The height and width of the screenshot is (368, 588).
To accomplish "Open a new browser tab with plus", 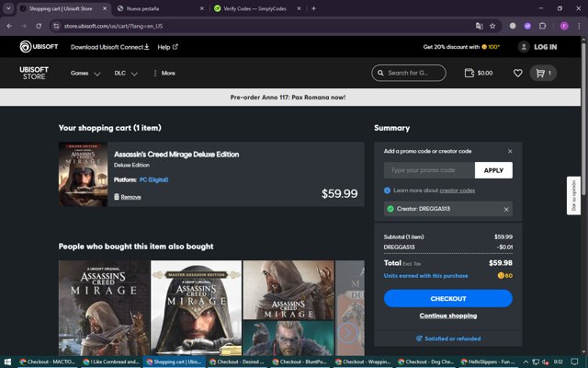I will [313, 8].
